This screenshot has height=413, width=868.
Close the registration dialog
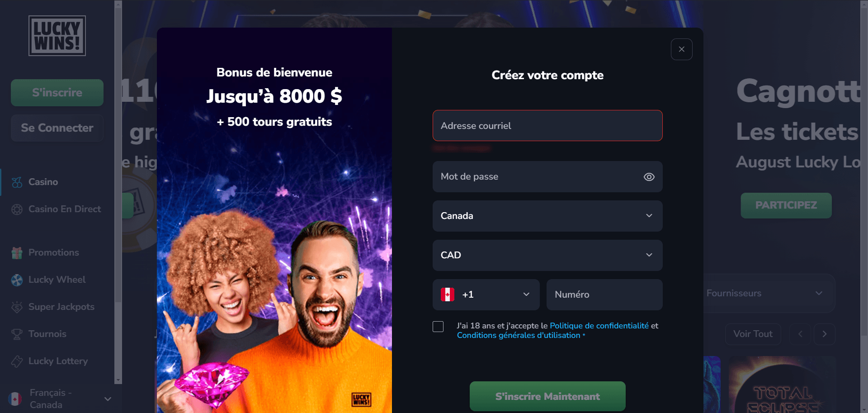tap(682, 49)
